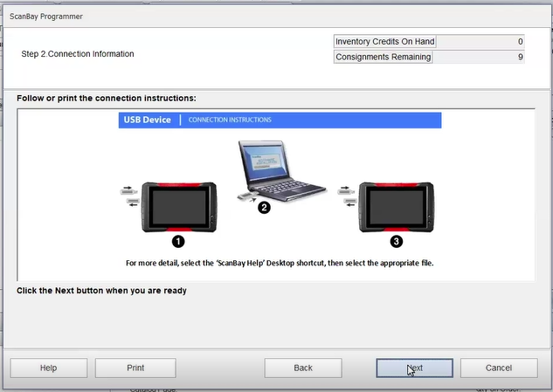Click the black circle step marker 1
The width and height of the screenshot is (553, 392).
pos(178,241)
